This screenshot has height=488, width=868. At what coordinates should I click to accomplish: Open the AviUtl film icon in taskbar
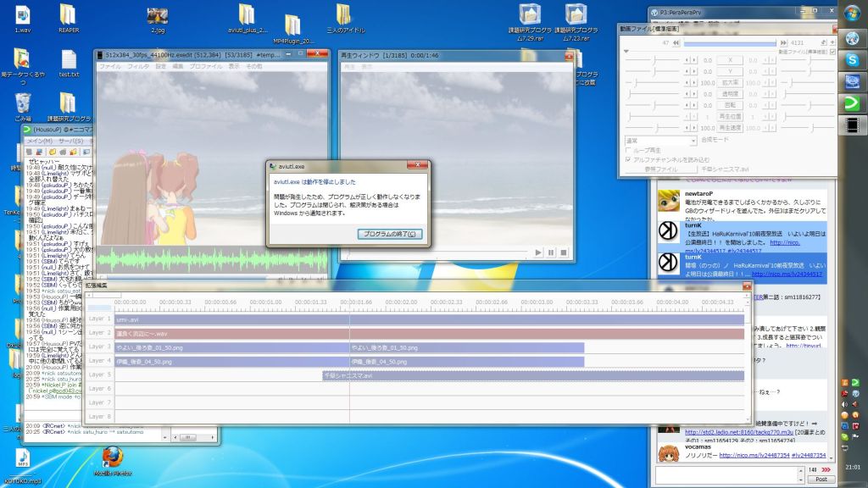click(852, 125)
